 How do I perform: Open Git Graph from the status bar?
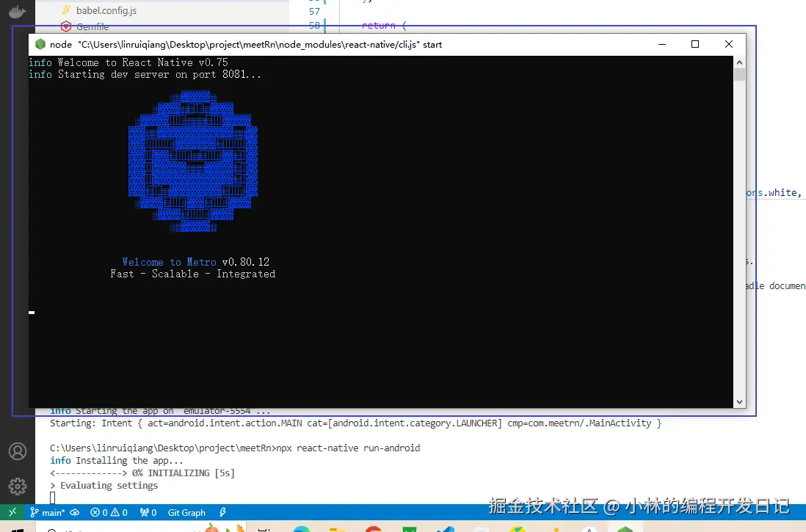[x=186, y=512]
